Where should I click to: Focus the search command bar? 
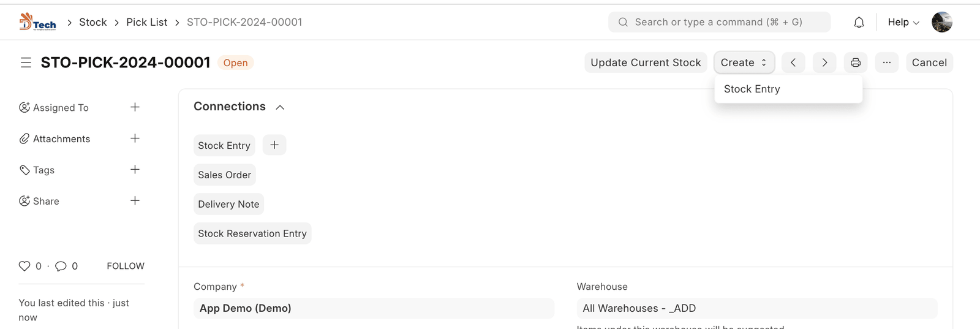719,22
